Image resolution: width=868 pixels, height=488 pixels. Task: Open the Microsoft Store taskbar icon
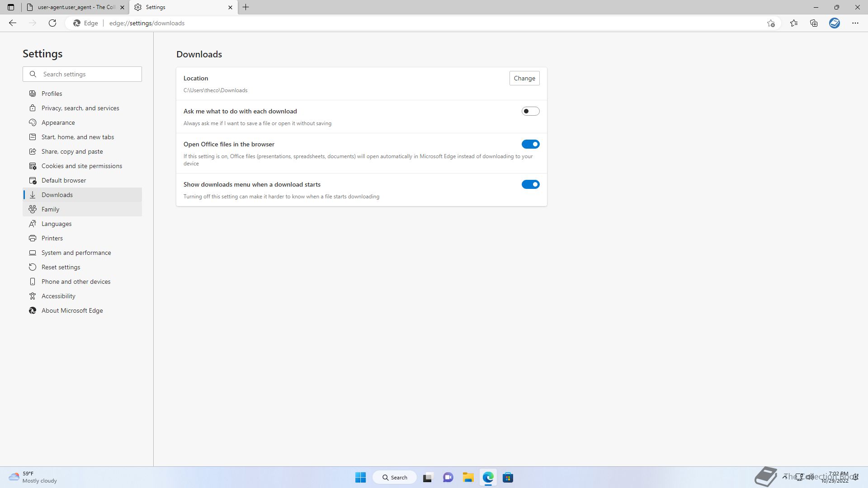pos(508,478)
